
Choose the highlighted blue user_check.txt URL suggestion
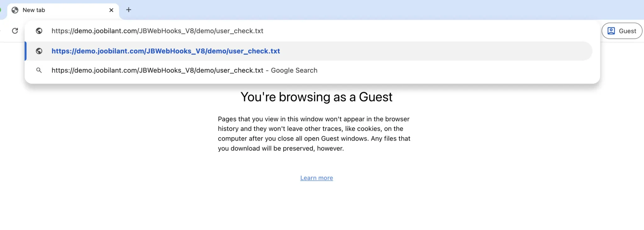click(x=166, y=51)
